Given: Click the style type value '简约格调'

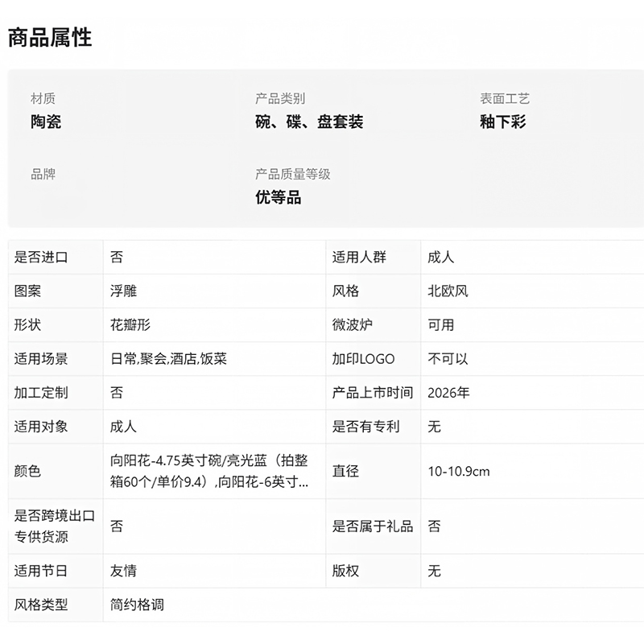Looking at the screenshot, I should (x=137, y=605).
